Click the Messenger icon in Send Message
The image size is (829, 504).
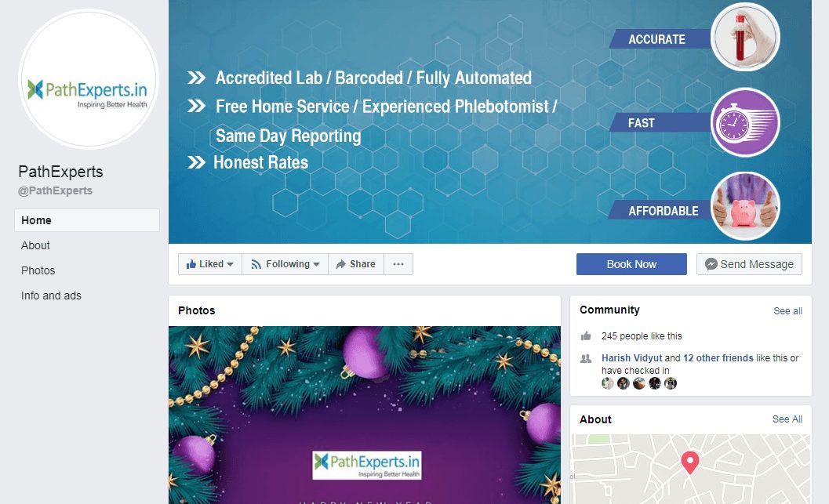coord(711,264)
